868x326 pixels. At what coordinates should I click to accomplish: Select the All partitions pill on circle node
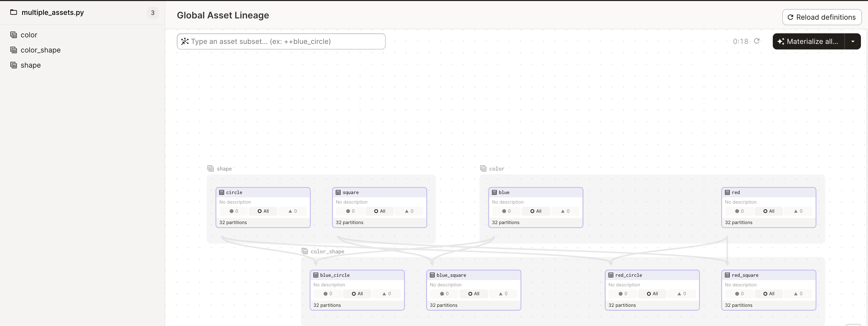coord(263,211)
